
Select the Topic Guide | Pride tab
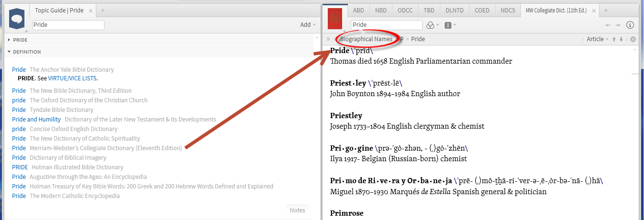pyautogui.click(x=59, y=10)
